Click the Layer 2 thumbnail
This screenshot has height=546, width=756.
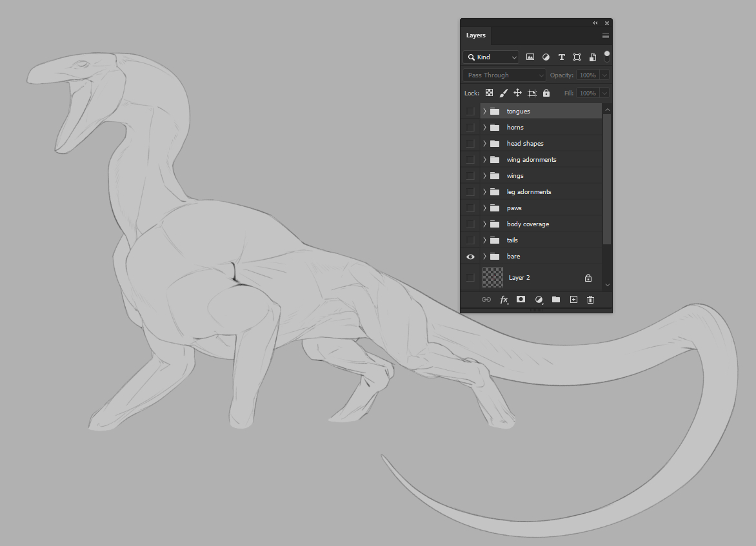point(493,278)
